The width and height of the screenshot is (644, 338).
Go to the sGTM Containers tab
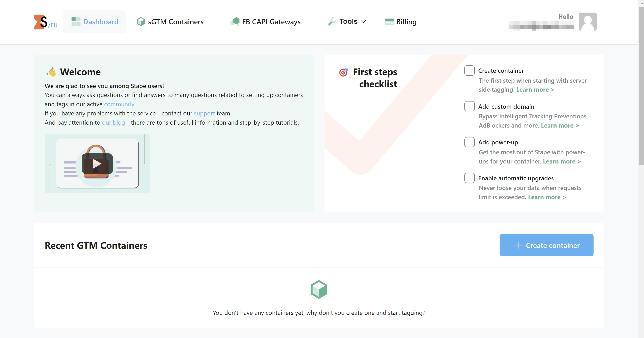176,22
